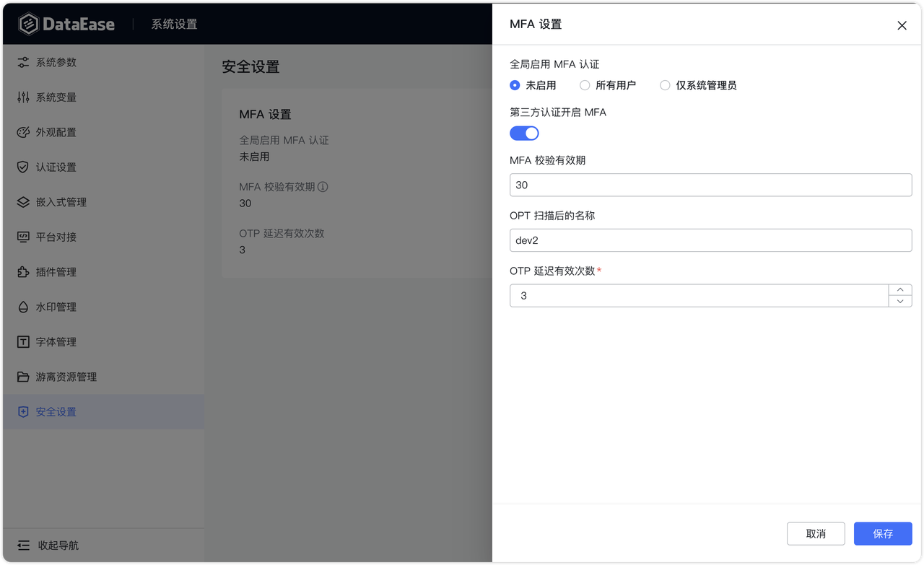
Task: Increase OTP 延迟有效次数 with up arrow
Action: click(x=900, y=289)
